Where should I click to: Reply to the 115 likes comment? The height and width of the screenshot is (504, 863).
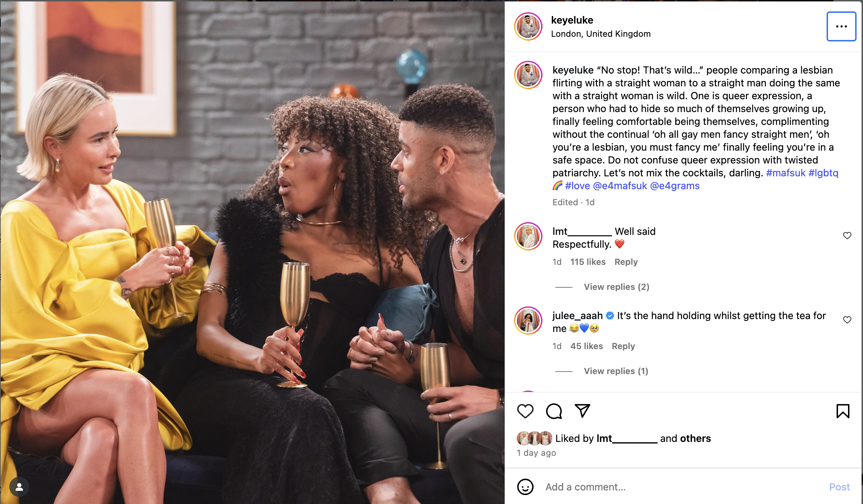(x=626, y=262)
